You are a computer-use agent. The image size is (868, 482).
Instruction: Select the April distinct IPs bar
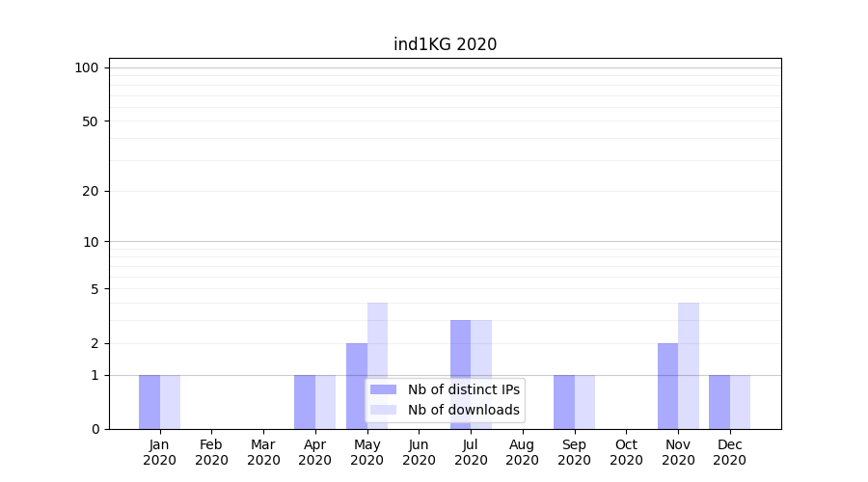tap(305, 402)
